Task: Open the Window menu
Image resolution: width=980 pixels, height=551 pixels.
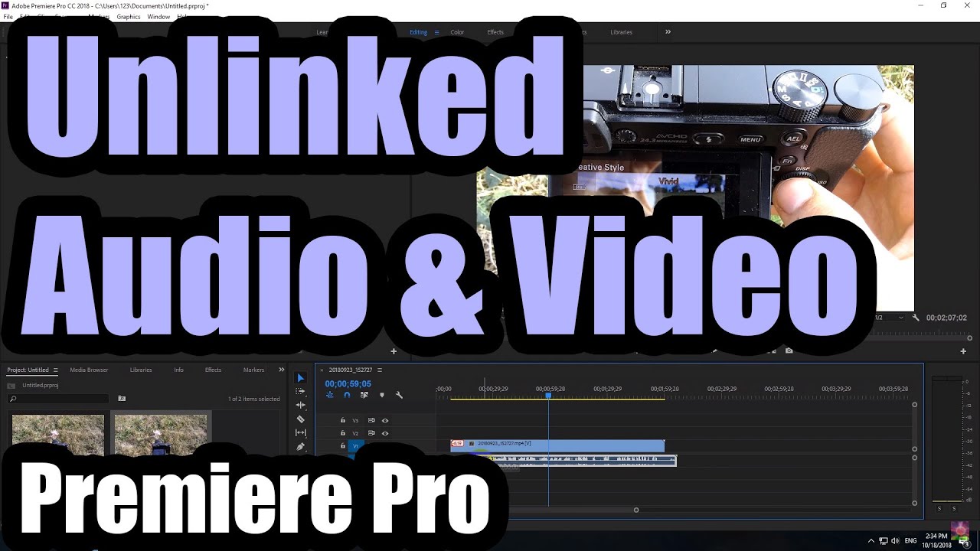Action: point(158,16)
